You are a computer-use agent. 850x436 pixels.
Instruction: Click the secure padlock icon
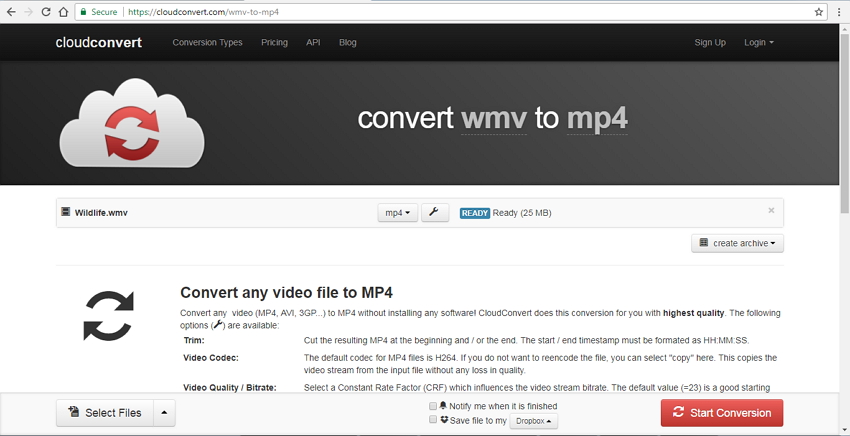coord(82,11)
